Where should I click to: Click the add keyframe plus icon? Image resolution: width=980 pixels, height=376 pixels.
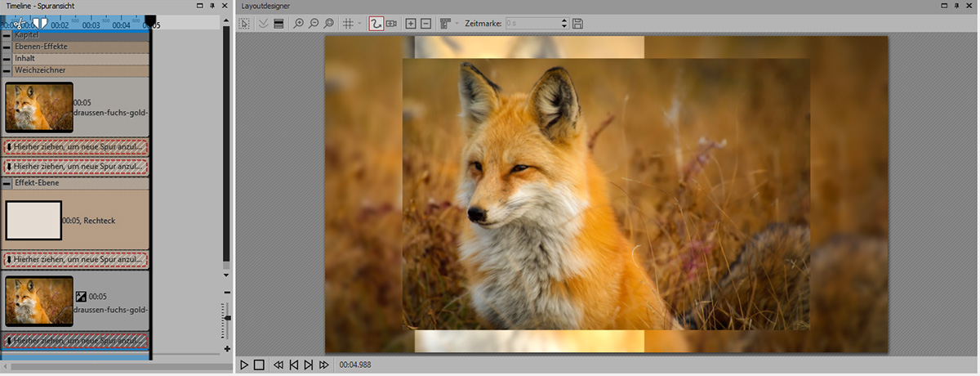click(x=411, y=24)
